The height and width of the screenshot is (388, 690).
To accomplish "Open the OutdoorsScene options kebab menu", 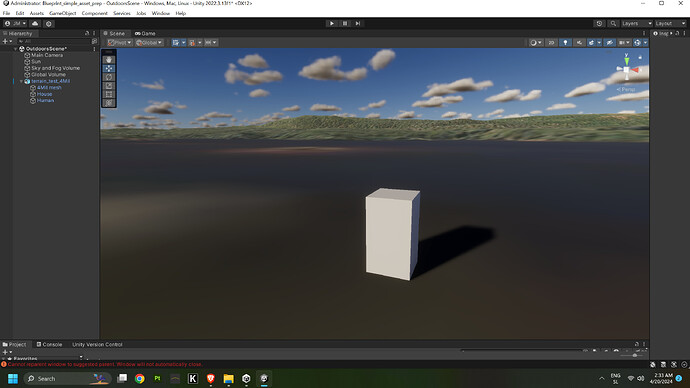I will (94, 49).
